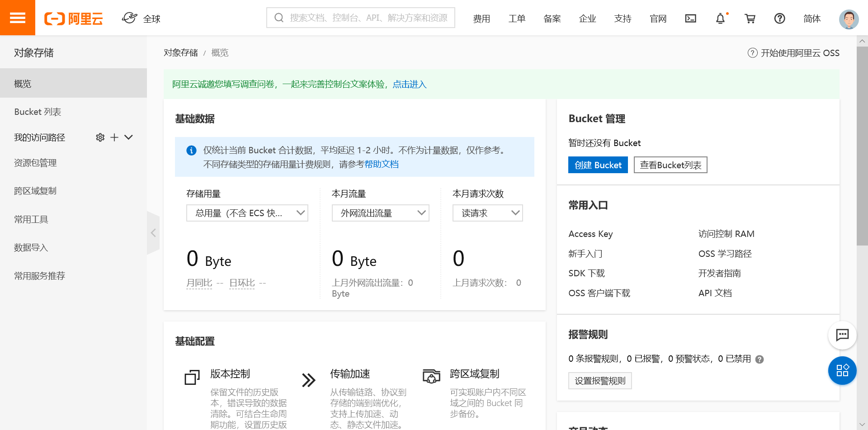Click the gear icon beside 我的访问路径
Screen dimensions: 868x430
[100, 137]
